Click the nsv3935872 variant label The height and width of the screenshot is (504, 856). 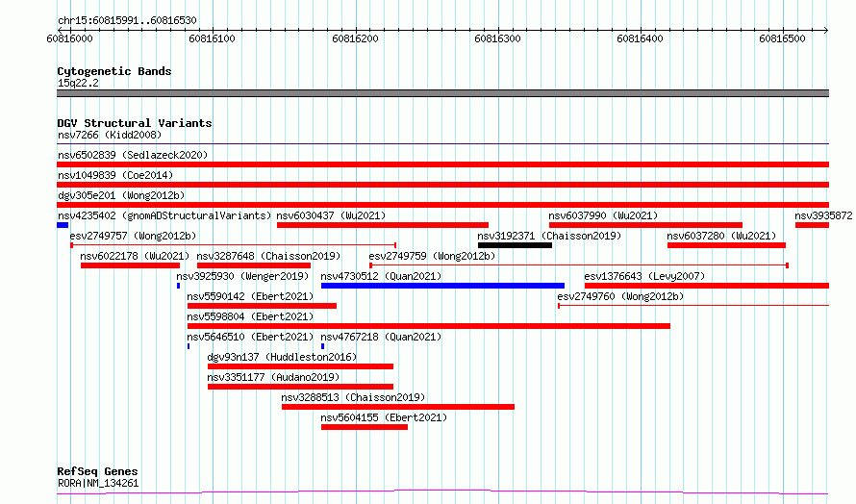tap(823, 215)
